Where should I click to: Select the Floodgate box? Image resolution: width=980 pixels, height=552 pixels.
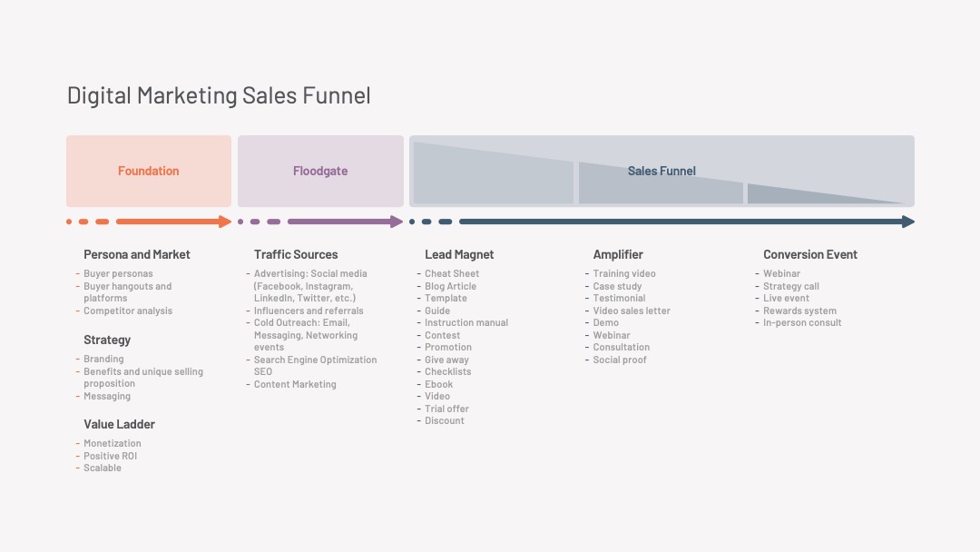tap(320, 171)
